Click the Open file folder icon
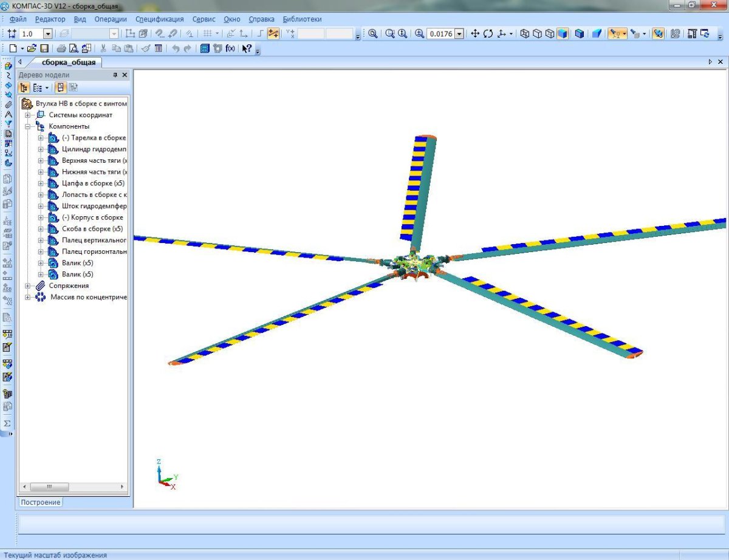 (x=32, y=49)
